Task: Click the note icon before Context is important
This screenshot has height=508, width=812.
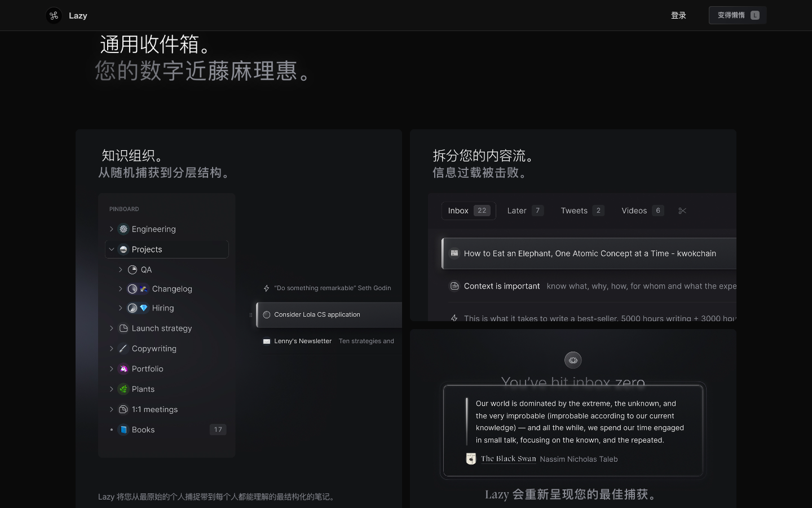Action: 454,286
